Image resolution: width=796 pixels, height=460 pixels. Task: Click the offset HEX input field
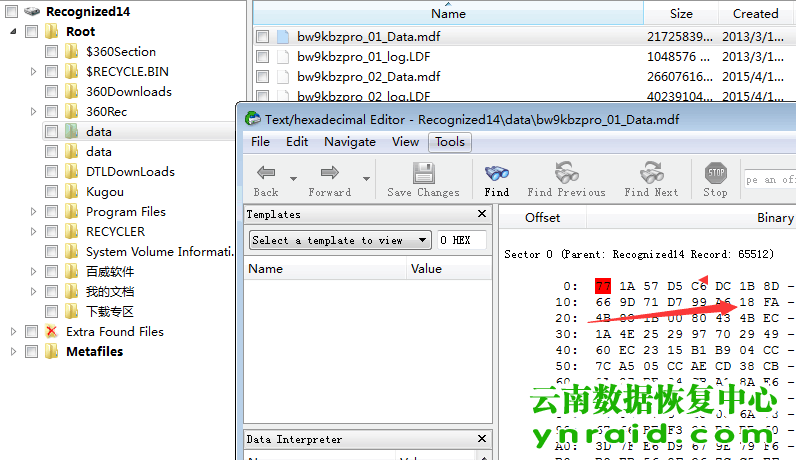tap(462, 240)
